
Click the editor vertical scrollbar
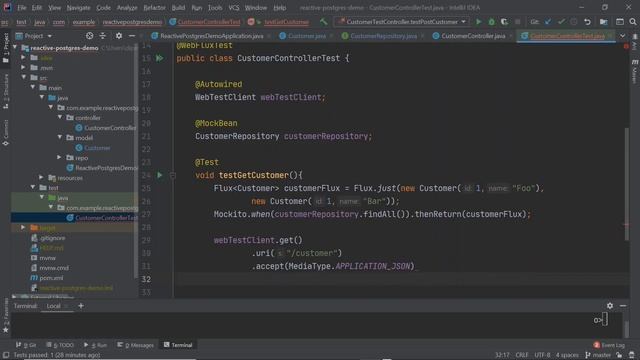(x=627, y=184)
